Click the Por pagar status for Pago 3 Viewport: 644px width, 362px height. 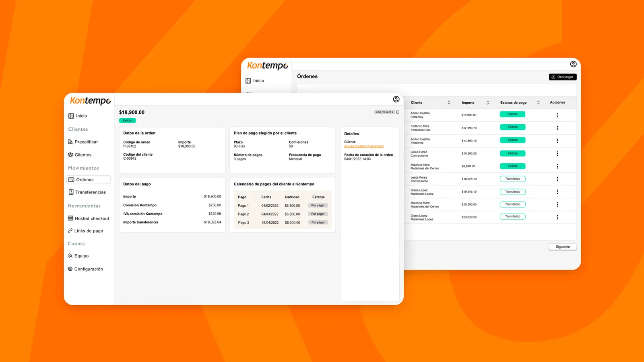point(318,222)
